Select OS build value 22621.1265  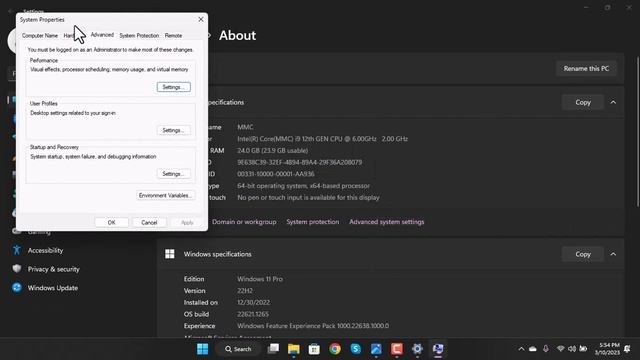(x=253, y=314)
